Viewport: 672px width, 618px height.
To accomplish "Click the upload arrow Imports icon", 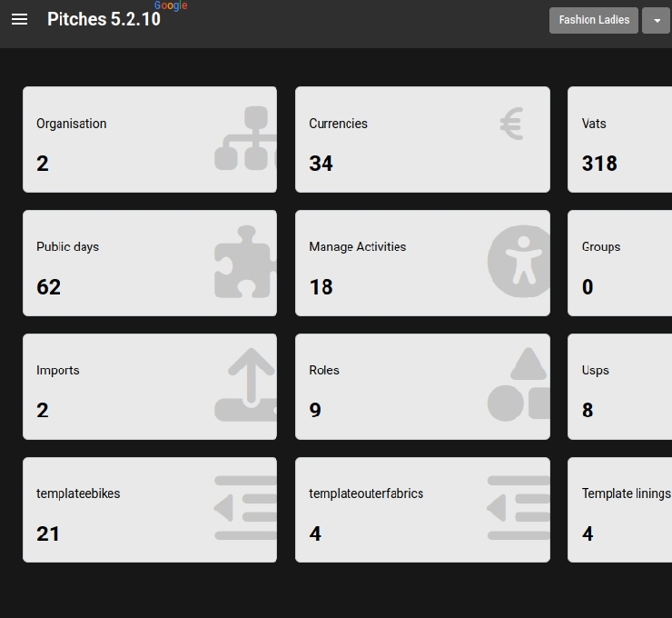I will pos(246,385).
